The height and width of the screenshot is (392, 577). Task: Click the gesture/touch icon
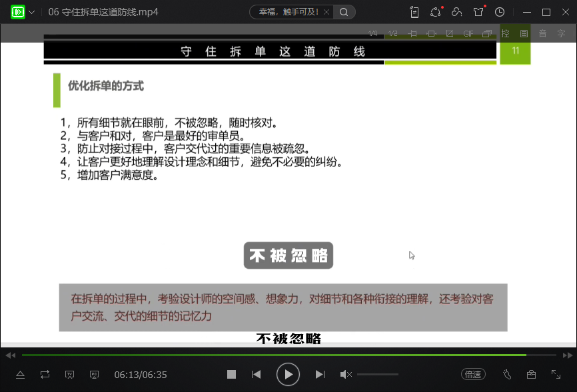(x=507, y=375)
